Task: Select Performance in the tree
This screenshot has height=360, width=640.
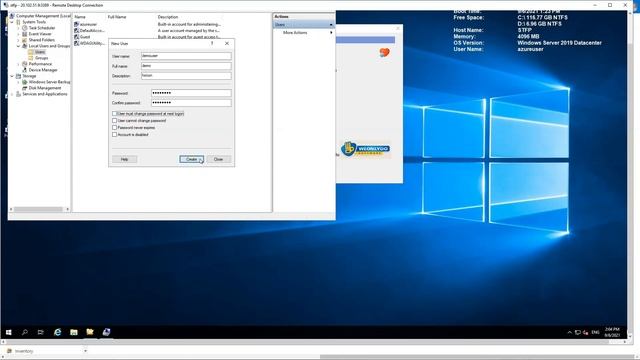Action: (40, 64)
